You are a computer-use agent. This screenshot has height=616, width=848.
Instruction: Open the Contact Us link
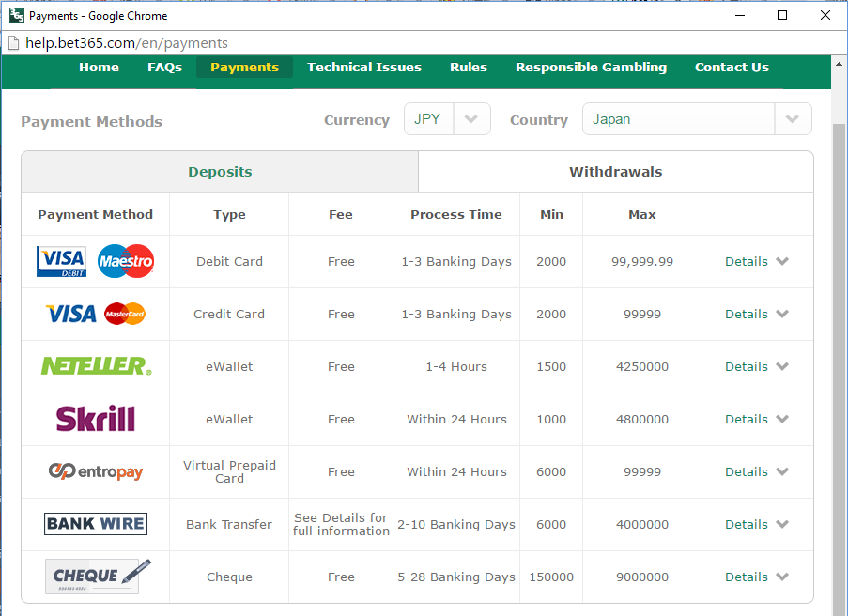[732, 68]
